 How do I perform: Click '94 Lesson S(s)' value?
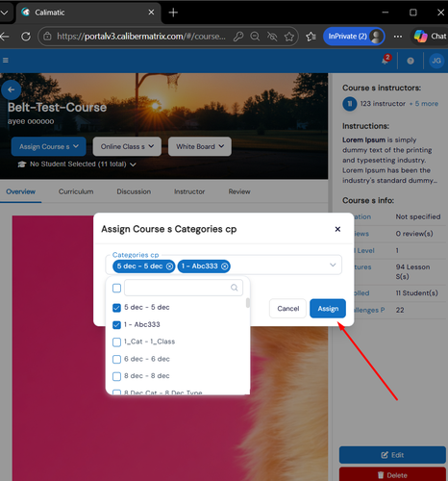pyautogui.click(x=412, y=271)
